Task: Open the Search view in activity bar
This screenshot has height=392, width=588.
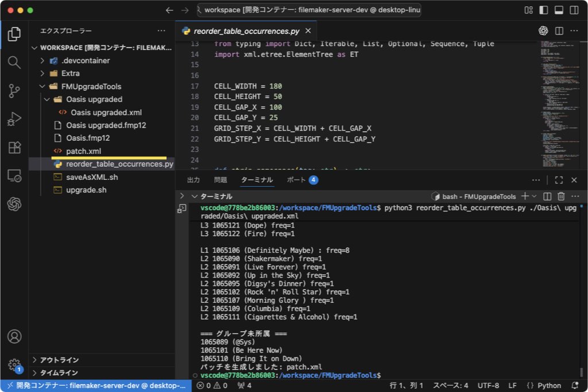Action: pyautogui.click(x=14, y=62)
